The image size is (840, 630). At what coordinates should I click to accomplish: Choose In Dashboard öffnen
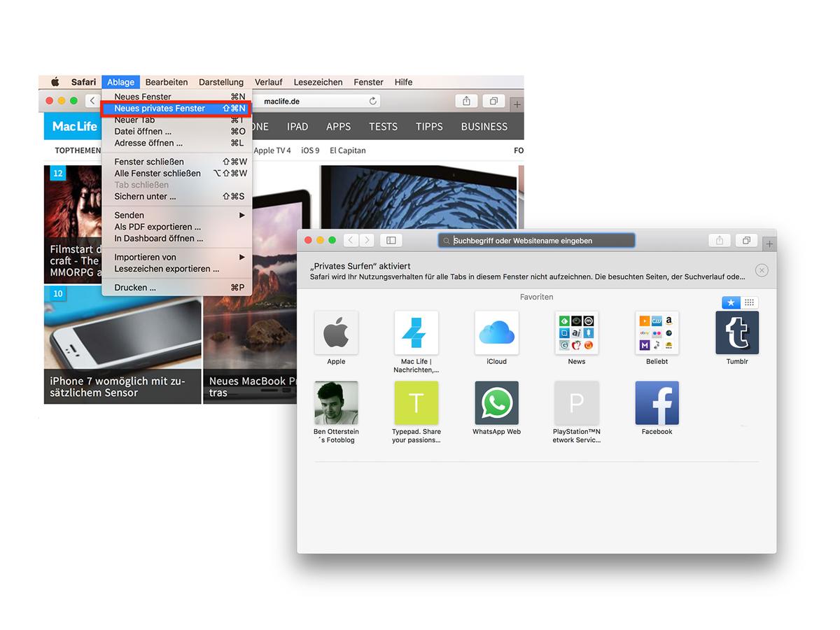(176, 238)
